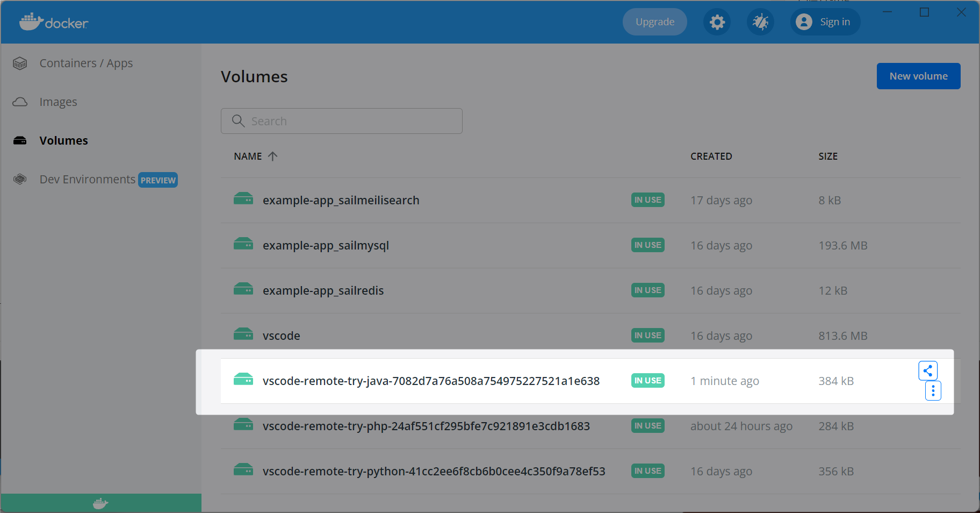This screenshot has height=513, width=980.
Task: Switch to the Images section
Action: pyautogui.click(x=58, y=102)
